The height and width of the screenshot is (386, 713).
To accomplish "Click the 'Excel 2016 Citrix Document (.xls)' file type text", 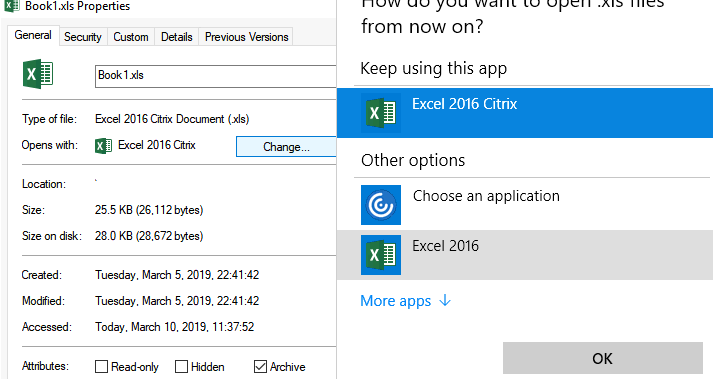I will pyautogui.click(x=172, y=119).
